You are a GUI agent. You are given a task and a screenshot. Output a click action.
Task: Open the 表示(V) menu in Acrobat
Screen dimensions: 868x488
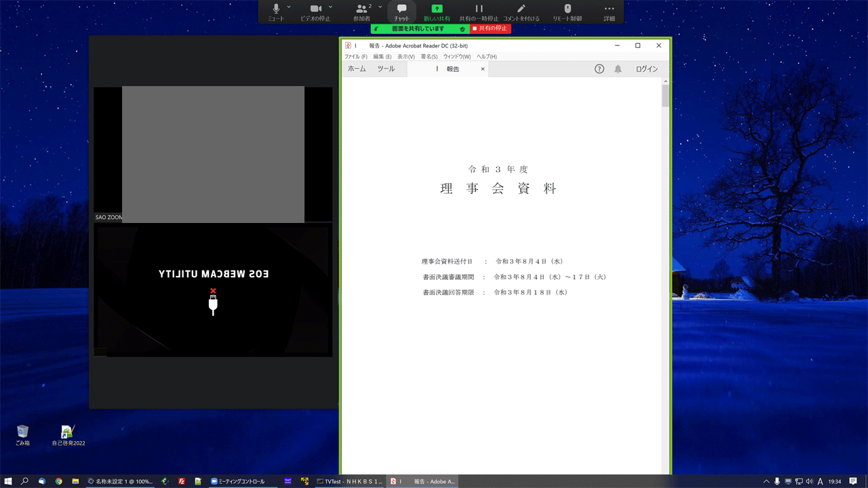tap(406, 56)
